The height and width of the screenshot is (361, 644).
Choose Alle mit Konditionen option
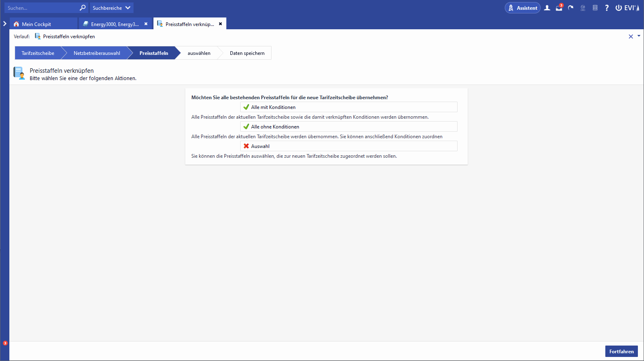348,107
